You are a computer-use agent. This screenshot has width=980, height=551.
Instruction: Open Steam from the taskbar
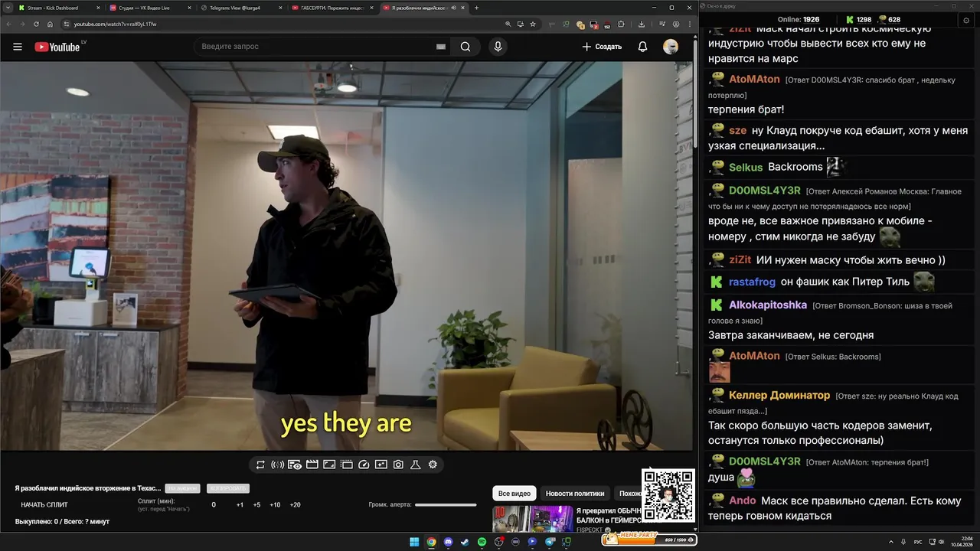pyautogui.click(x=465, y=542)
